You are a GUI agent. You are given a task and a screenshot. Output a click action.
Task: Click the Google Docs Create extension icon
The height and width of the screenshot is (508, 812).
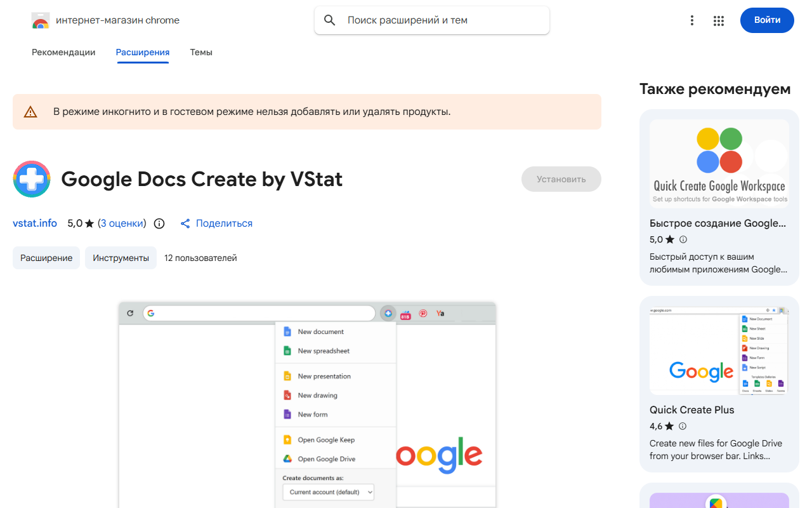click(x=32, y=179)
